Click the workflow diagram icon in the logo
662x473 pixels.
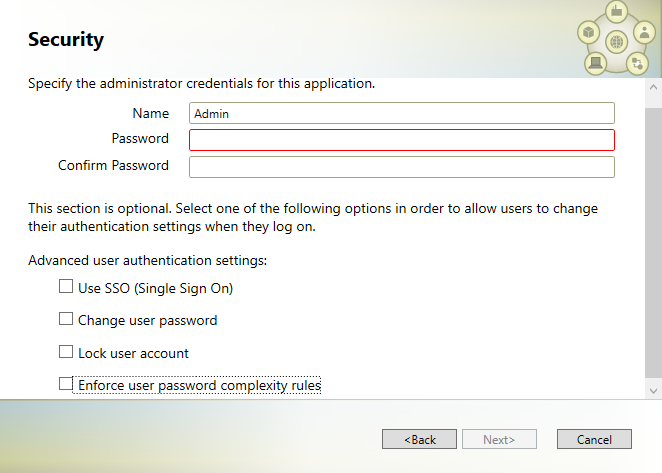point(637,64)
